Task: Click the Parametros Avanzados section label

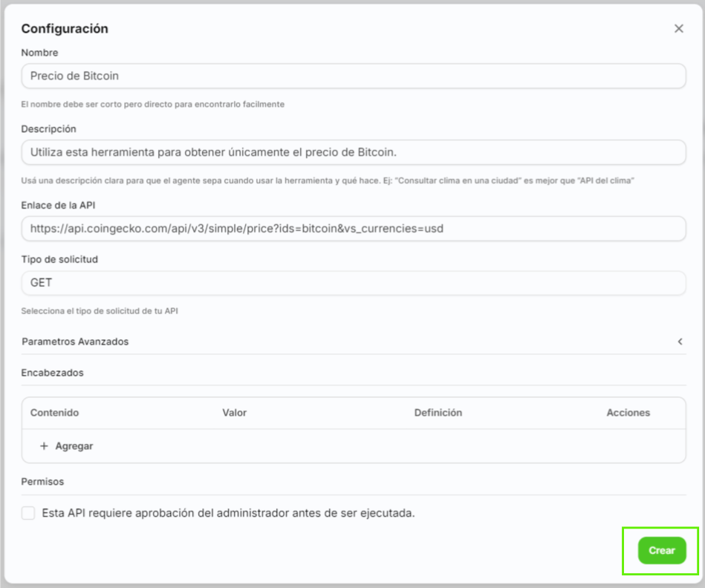Action: point(75,342)
